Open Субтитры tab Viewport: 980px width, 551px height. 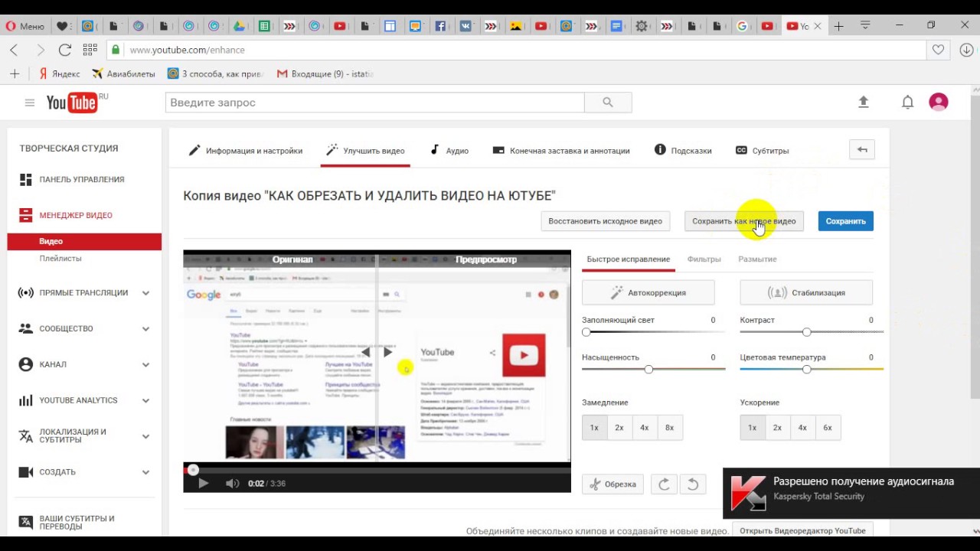click(x=762, y=151)
